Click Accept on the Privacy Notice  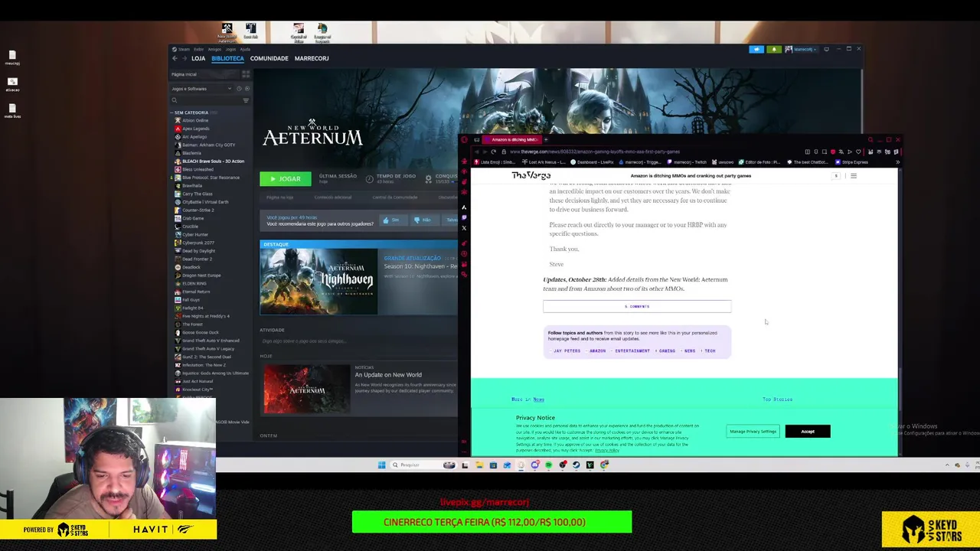tap(808, 432)
